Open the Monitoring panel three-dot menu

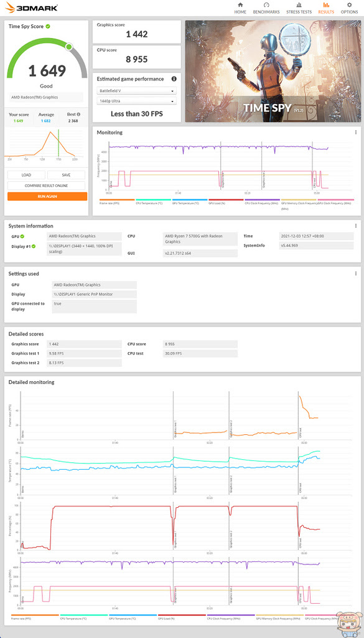356,133
